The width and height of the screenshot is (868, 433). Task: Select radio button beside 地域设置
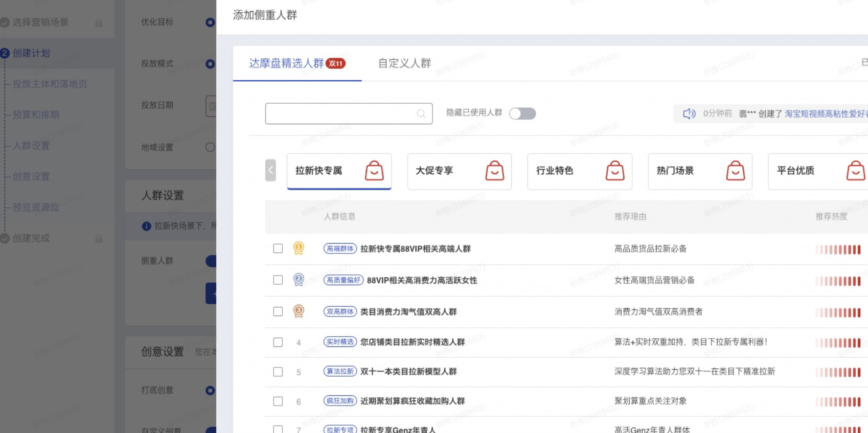pyautogui.click(x=210, y=147)
